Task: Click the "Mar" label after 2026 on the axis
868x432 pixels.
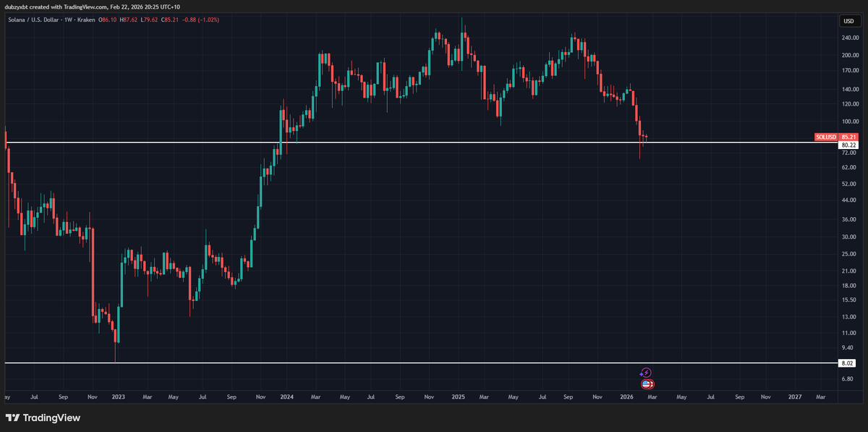Action: coord(653,397)
